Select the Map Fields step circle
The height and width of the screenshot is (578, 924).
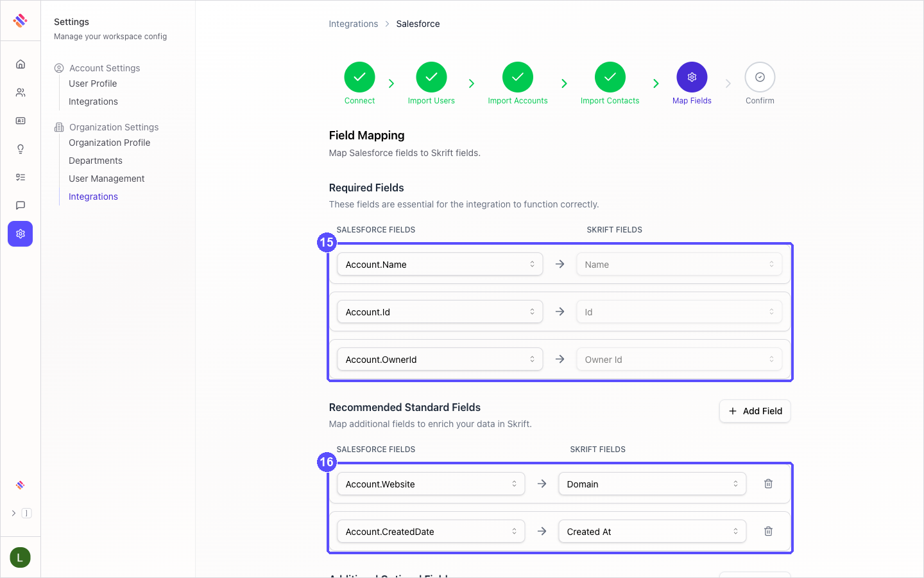692,77
